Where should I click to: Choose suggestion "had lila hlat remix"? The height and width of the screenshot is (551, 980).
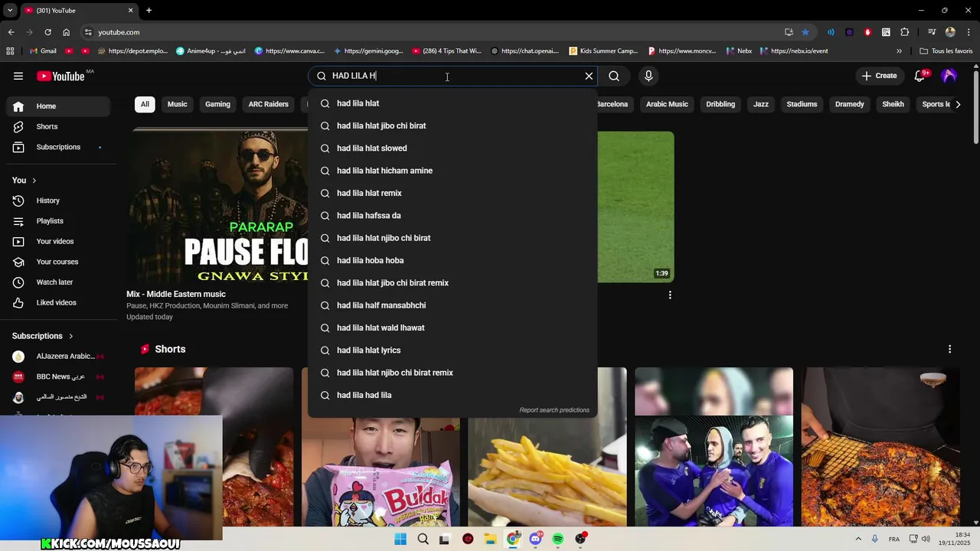452,193
